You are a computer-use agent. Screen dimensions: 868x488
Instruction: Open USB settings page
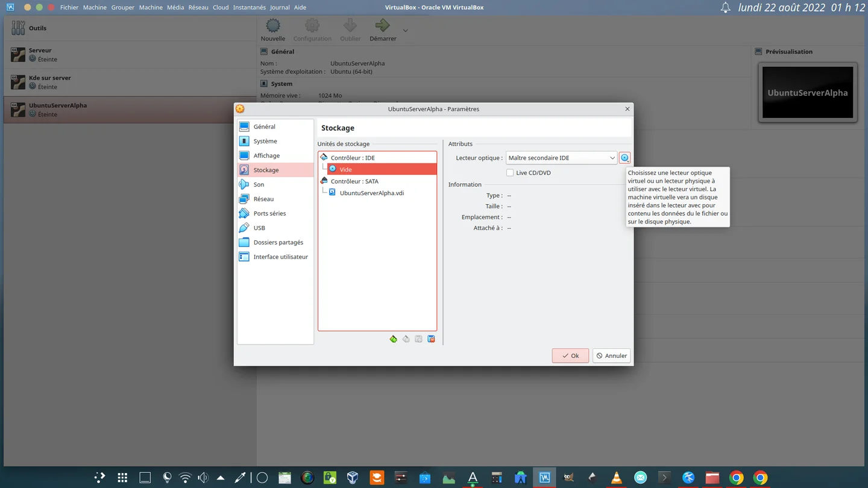coord(275,228)
